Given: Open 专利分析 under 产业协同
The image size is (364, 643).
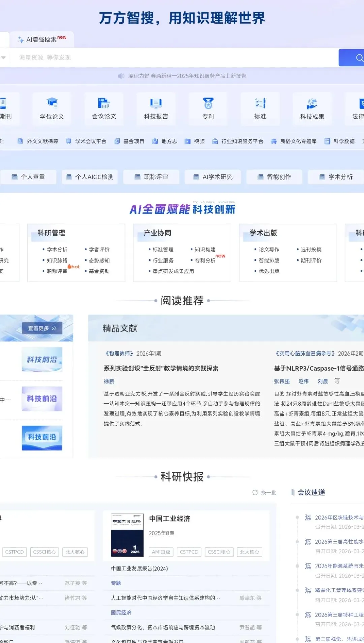Looking at the screenshot, I should pos(205,261).
